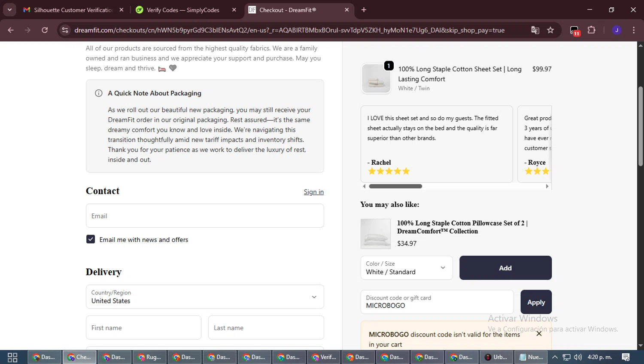Open the Nue... Notepad taskbar item

pos(531,357)
